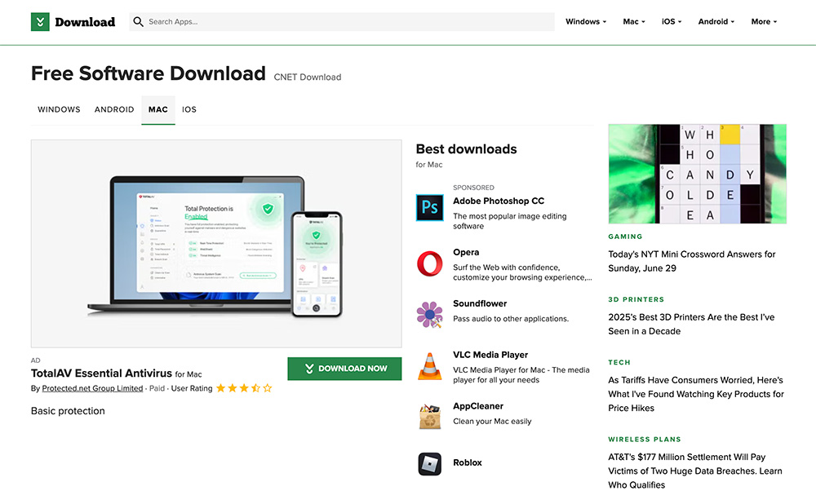
Task: Expand the iOS dropdown in header
Action: coord(672,22)
